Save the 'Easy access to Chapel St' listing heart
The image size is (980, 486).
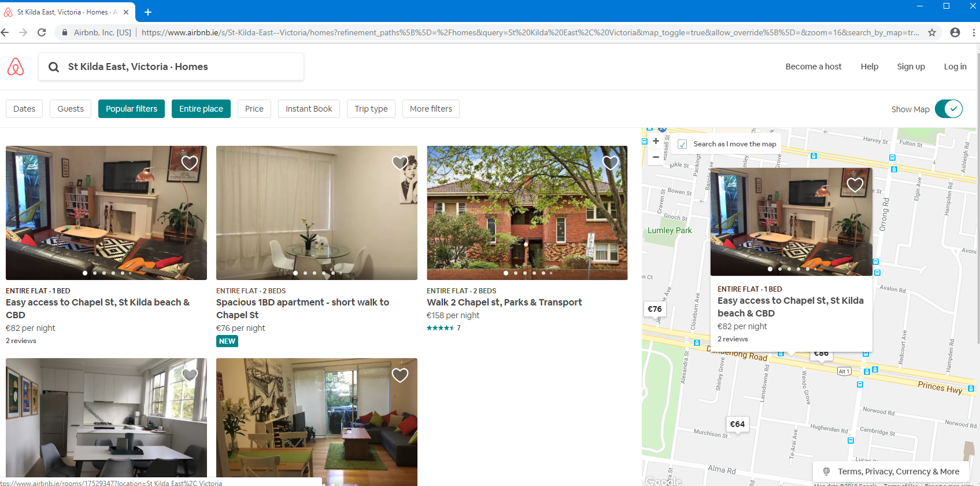coord(190,163)
